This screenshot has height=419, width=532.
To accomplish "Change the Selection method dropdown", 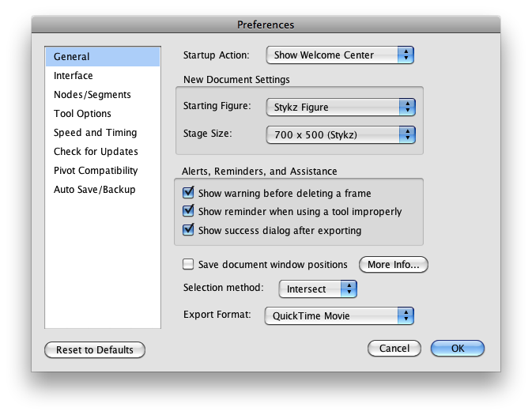I will (318, 289).
